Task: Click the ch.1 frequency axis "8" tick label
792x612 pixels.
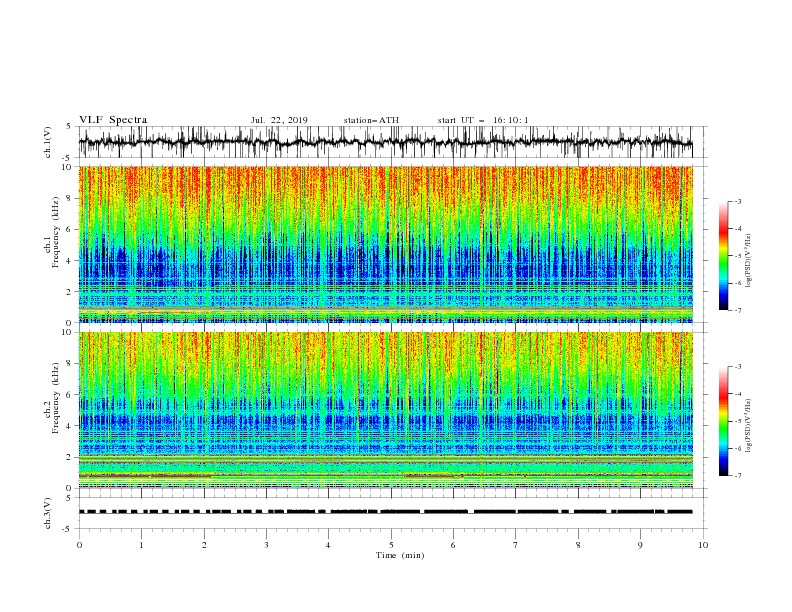Action: [x=70, y=198]
